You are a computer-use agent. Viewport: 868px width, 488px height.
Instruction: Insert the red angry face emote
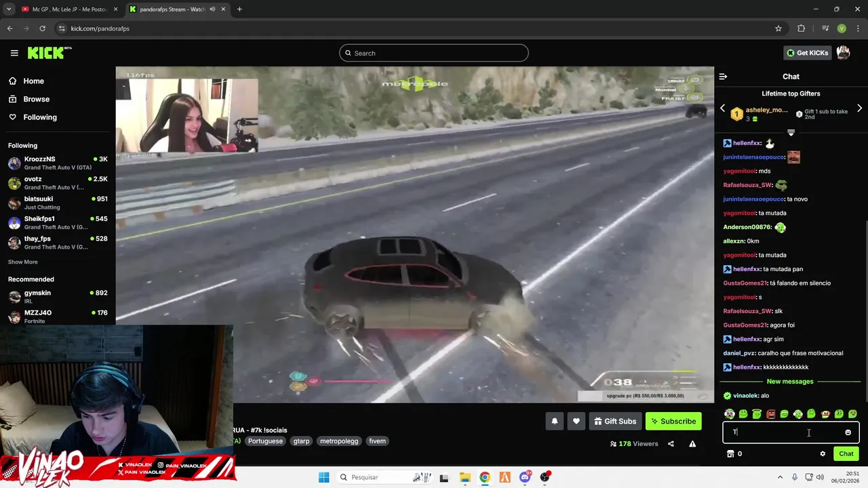tap(770, 413)
